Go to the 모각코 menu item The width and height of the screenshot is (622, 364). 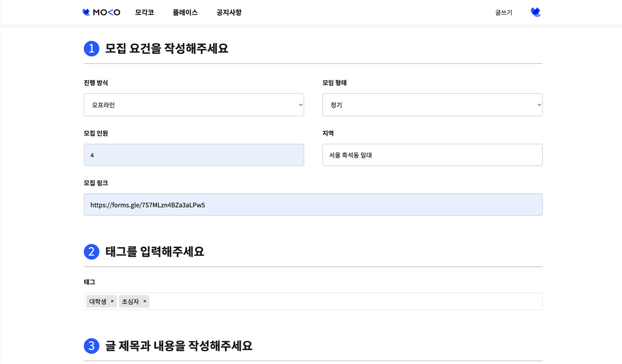point(144,12)
